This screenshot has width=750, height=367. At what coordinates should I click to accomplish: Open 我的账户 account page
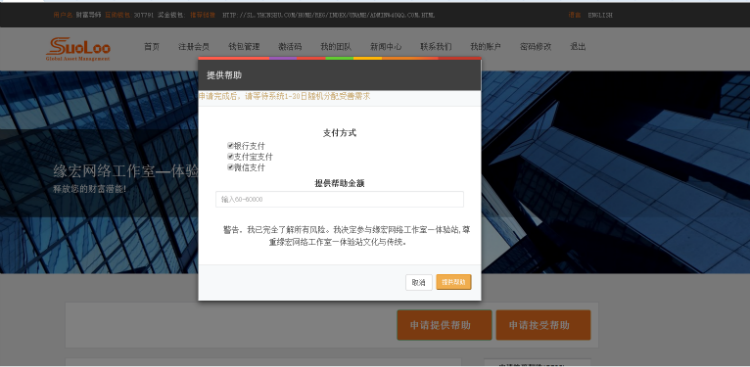click(x=485, y=47)
